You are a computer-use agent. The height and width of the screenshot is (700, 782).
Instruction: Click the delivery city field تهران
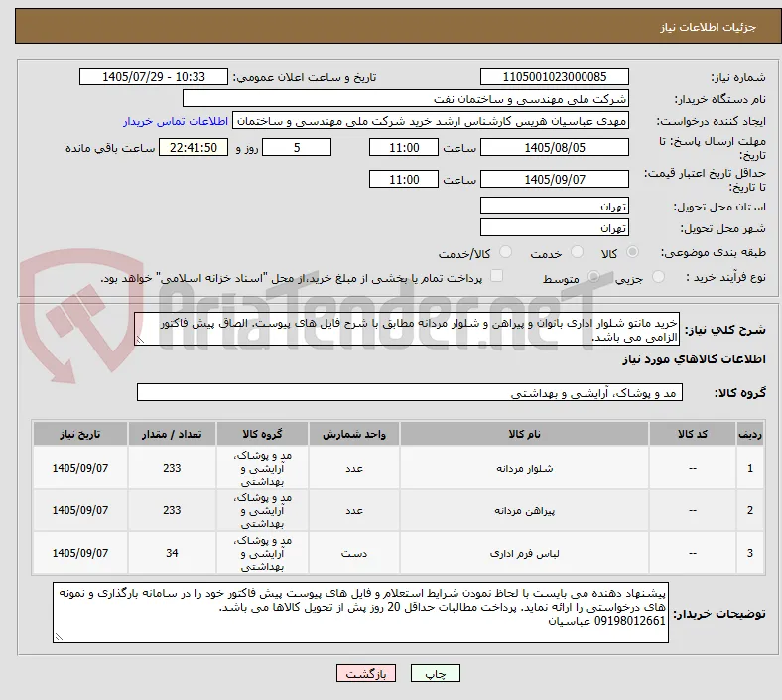[x=555, y=228]
